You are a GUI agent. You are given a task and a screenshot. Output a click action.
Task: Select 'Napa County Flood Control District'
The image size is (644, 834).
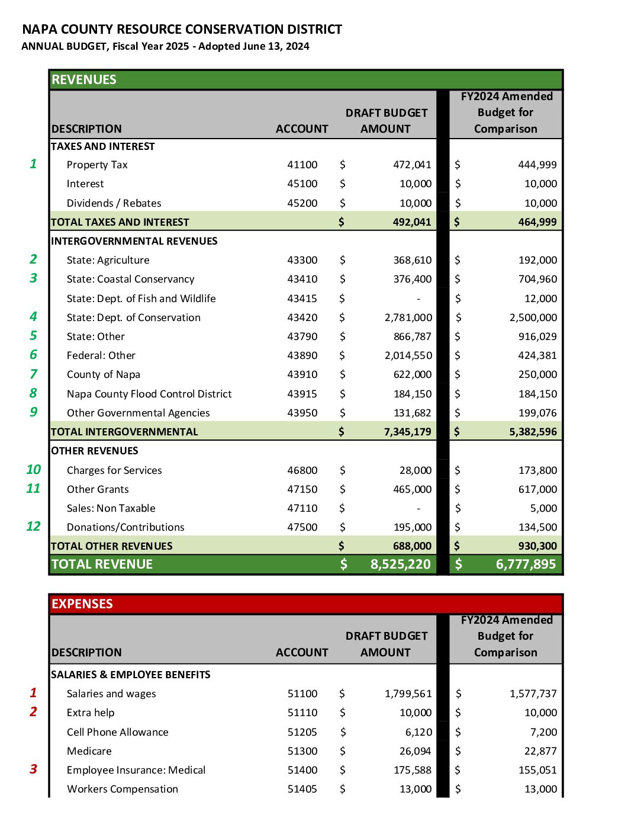click(x=149, y=394)
